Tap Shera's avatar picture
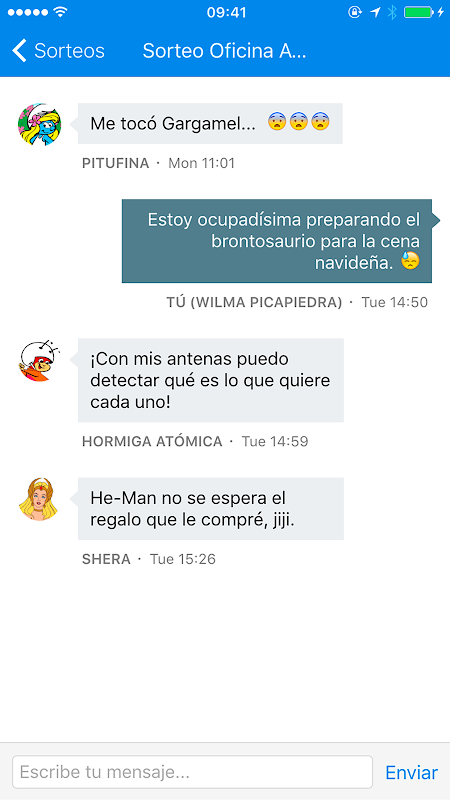 pyautogui.click(x=39, y=499)
